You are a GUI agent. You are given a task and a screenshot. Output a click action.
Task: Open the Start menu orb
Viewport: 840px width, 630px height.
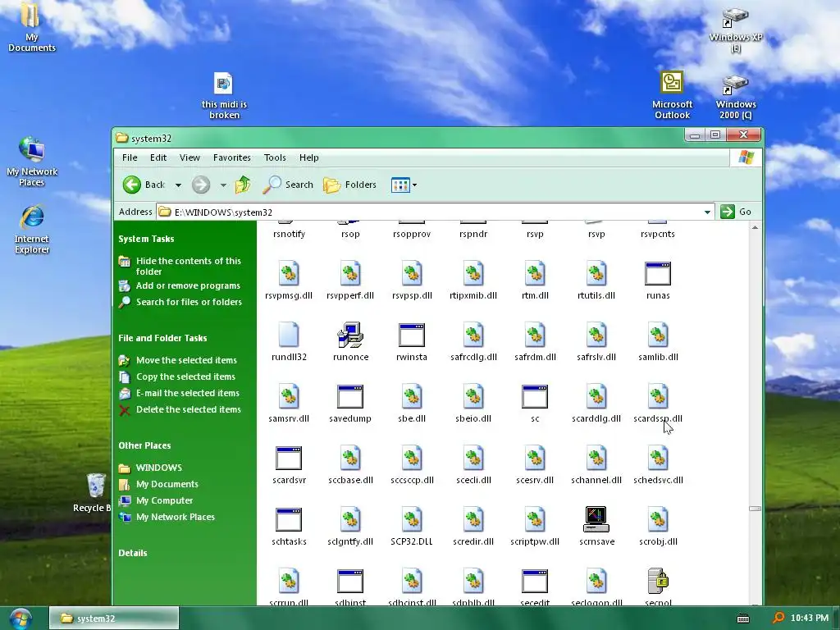click(x=21, y=618)
